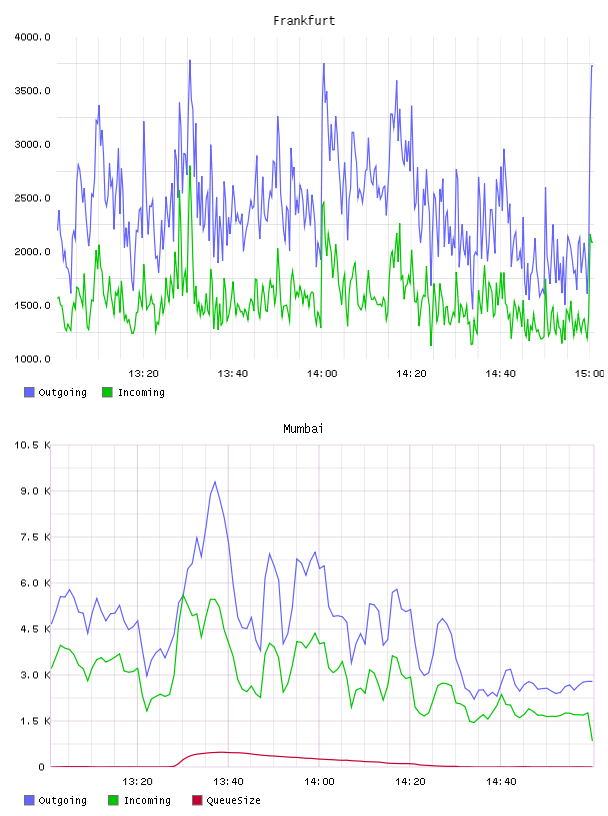608x816 pixels.
Task: Click the Incoming legend label under Frankfurt chart
Action: point(141,392)
